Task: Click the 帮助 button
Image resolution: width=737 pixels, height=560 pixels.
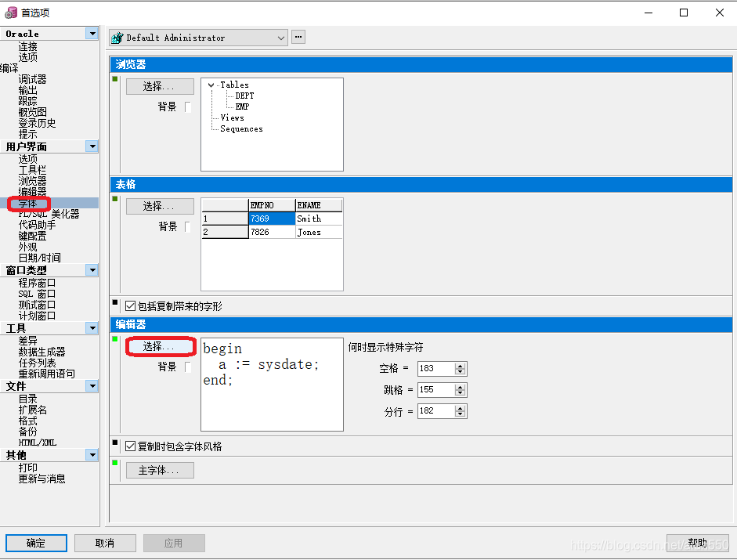Action: pos(698,543)
